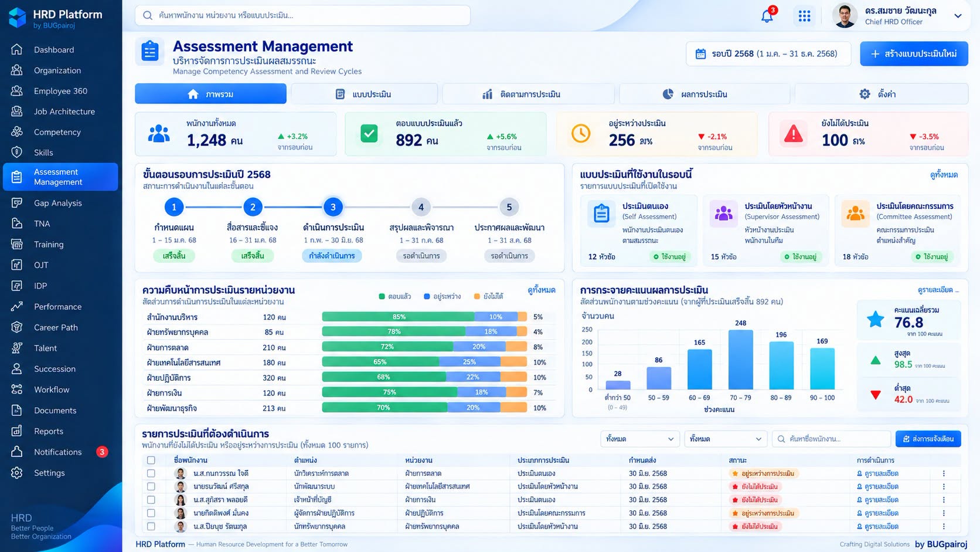
Task: Open the Settings gear in sidebar
Action: point(17,472)
